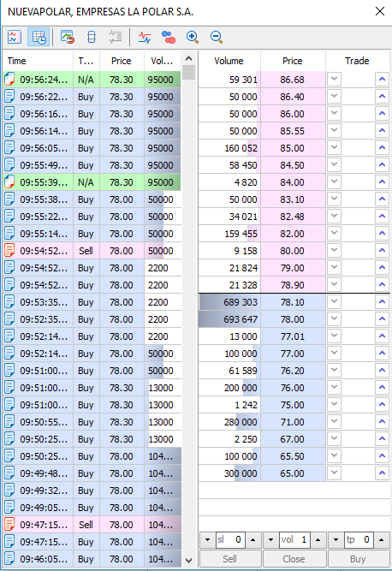
Task: Select the 160 052 volume cell
Action: coord(229,148)
